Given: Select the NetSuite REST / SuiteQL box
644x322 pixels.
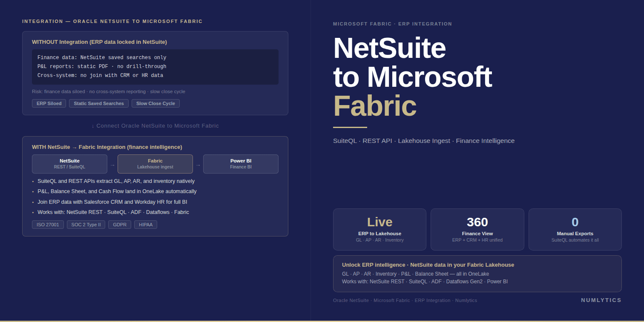Looking at the screenshot, I should coord(69,164).
